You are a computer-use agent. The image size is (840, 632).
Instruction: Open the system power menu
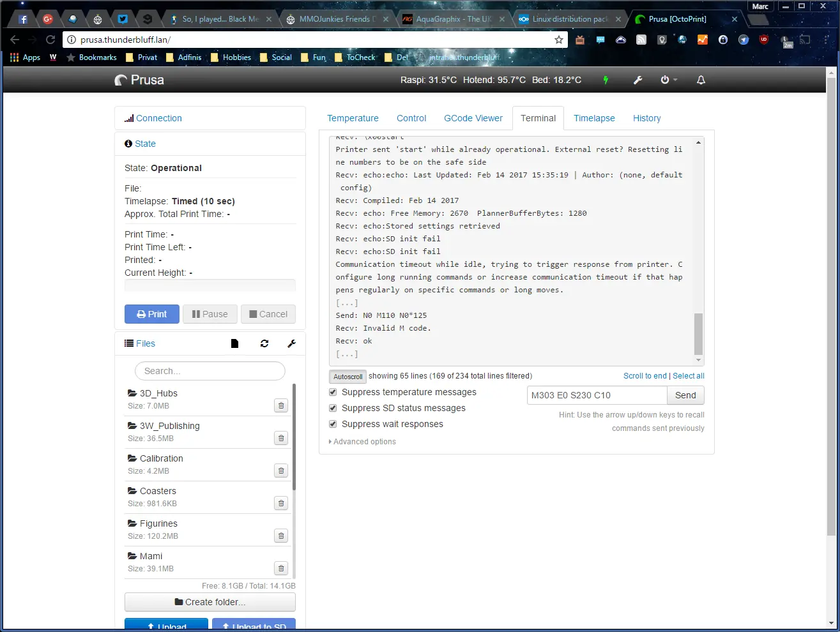click(668, 80)
